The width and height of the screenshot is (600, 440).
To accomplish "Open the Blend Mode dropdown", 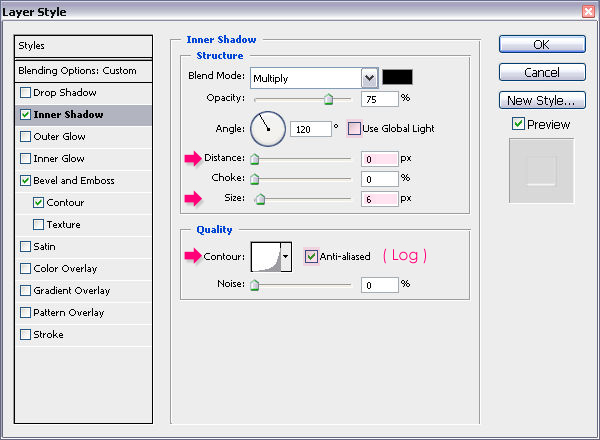I will click(369, 77).
